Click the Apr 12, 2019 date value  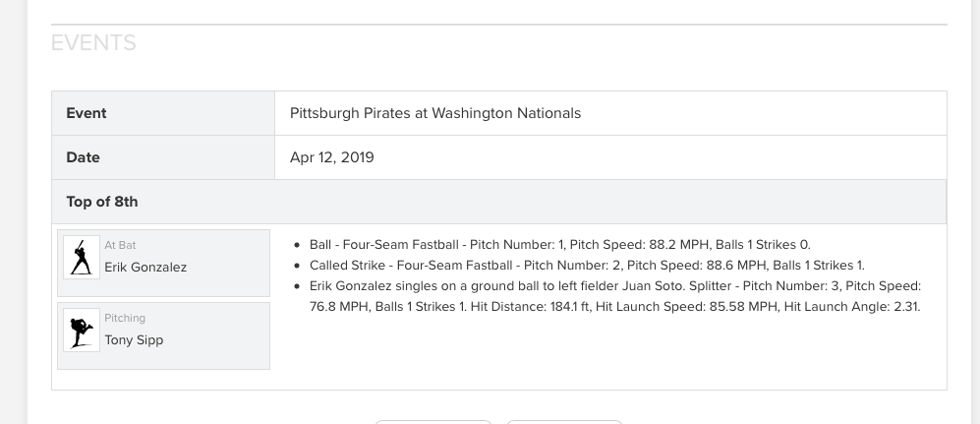tap(332, 157)
